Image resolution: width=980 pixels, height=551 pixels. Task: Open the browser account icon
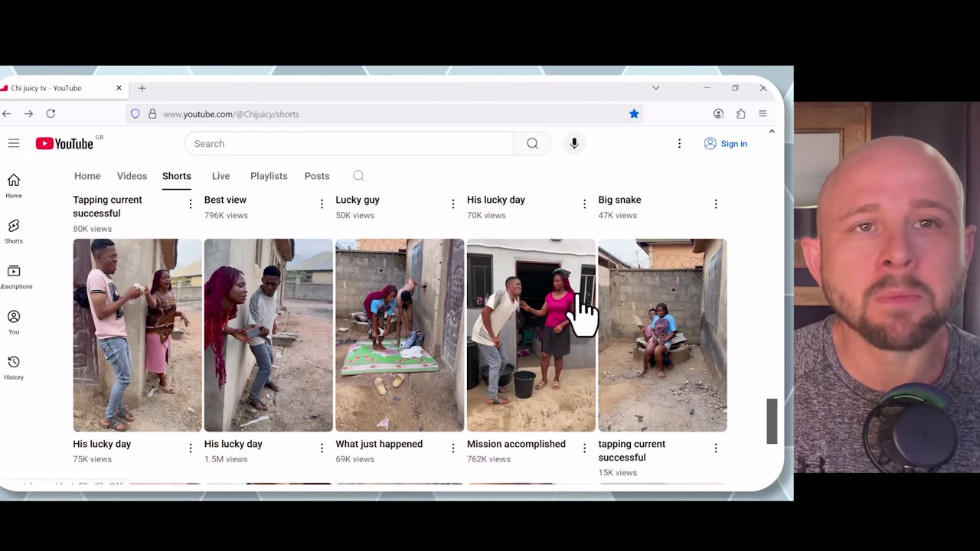click(x=718, y=114)
